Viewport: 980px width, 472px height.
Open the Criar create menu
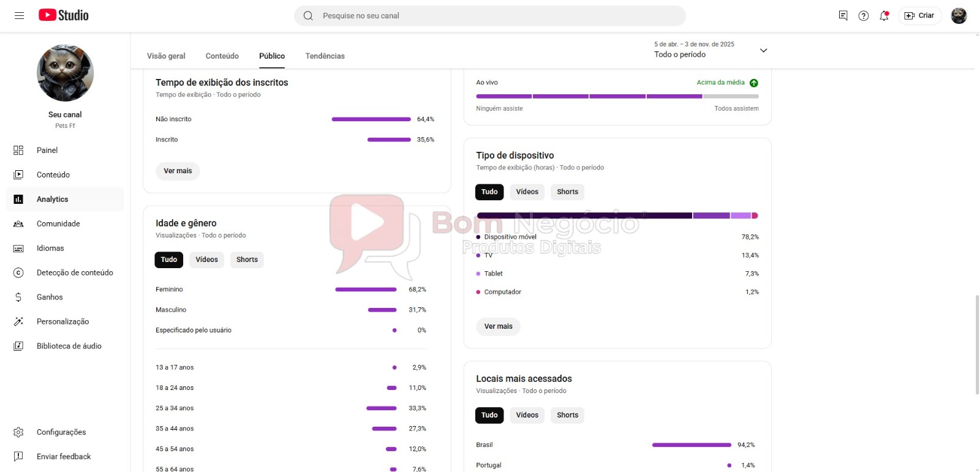click(919, 16)
